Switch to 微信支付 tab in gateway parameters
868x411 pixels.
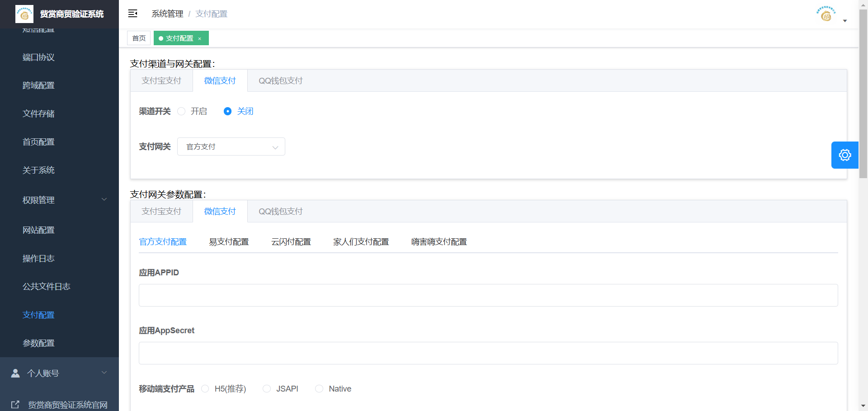point(220,212)
